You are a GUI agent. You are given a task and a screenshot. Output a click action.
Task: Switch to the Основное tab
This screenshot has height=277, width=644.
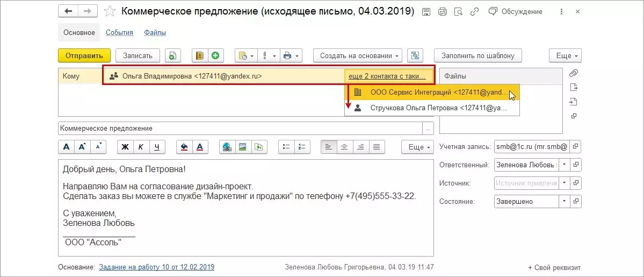79,32
